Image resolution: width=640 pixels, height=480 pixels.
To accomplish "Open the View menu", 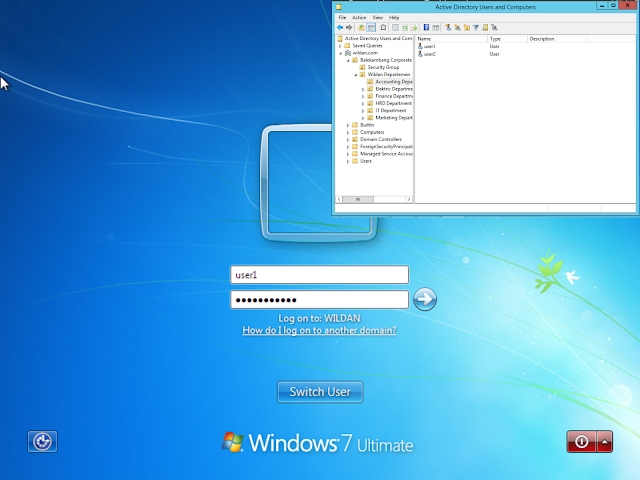I will click(x=378, y=18).
